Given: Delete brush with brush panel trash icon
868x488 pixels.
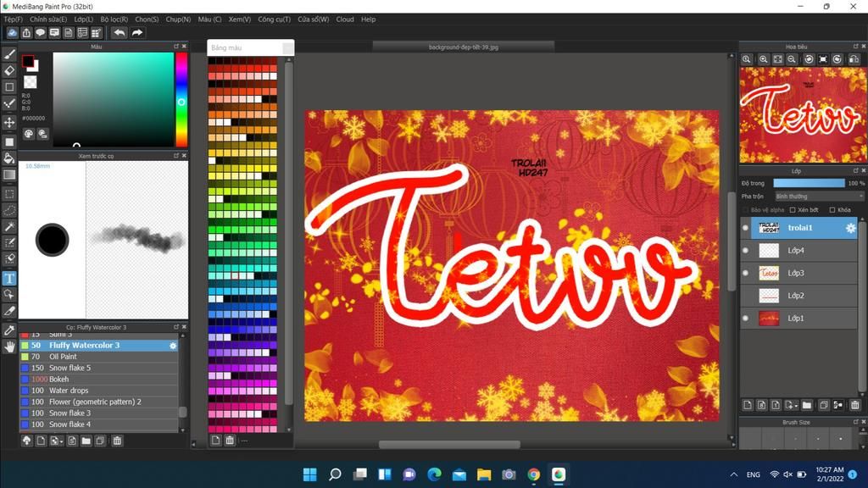Looking at the screenshot, I should coord(117,441).
